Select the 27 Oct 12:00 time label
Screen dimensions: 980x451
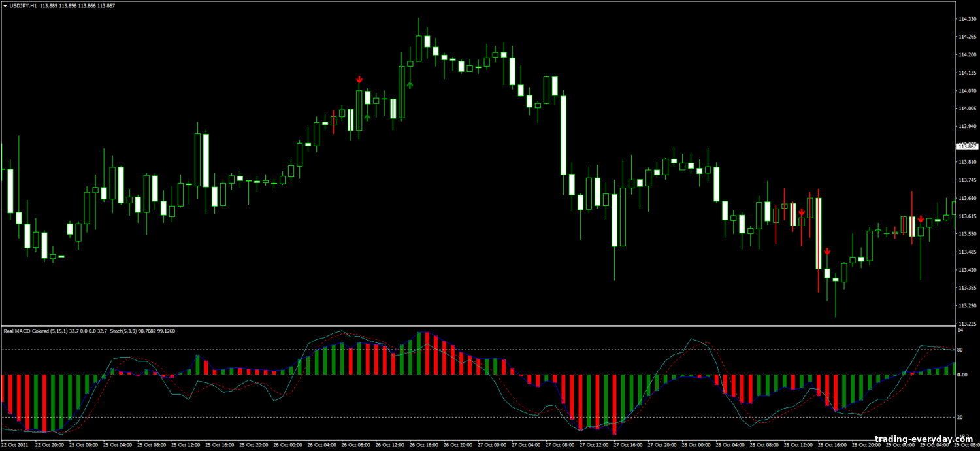[x=593, y=445]
